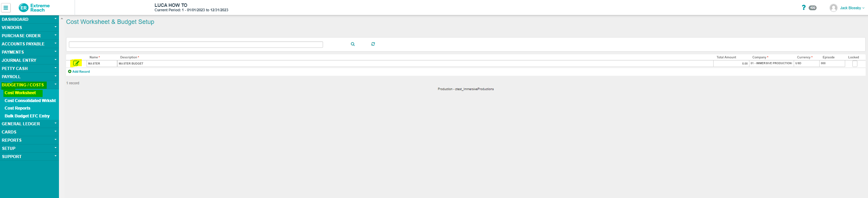Click into the search text field
Viewport: 868px width, 198px height.
(x=196, y=45)
